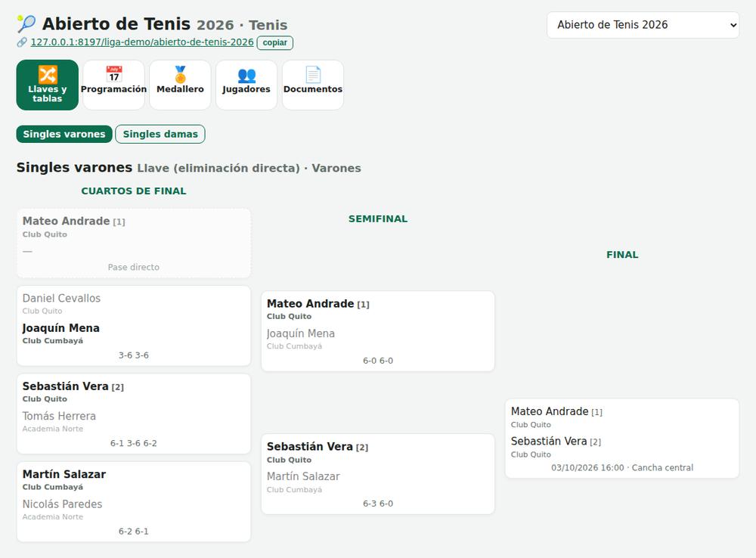The image size is (756, 558).
Task: Select the Singles damas category
Action: click(x=160, y=134)
